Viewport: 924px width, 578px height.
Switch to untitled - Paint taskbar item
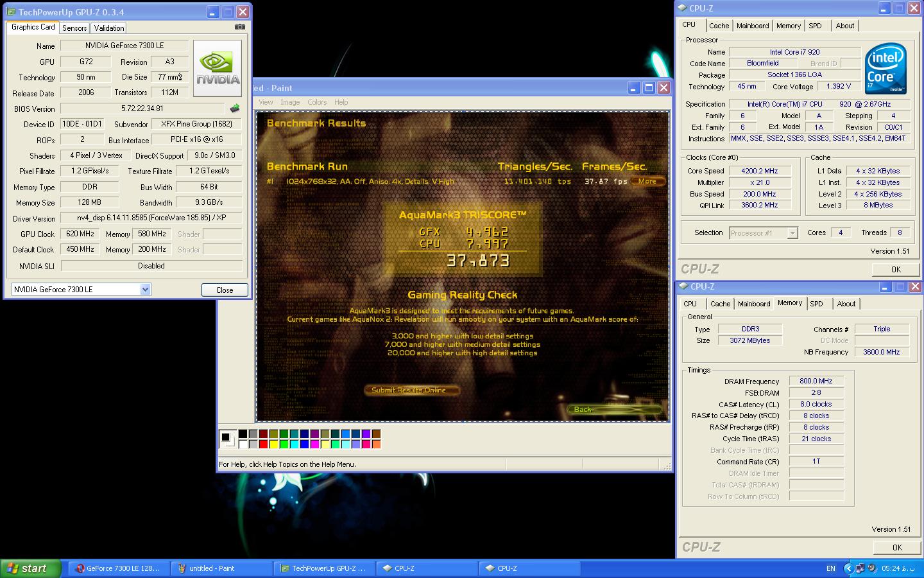221,568
